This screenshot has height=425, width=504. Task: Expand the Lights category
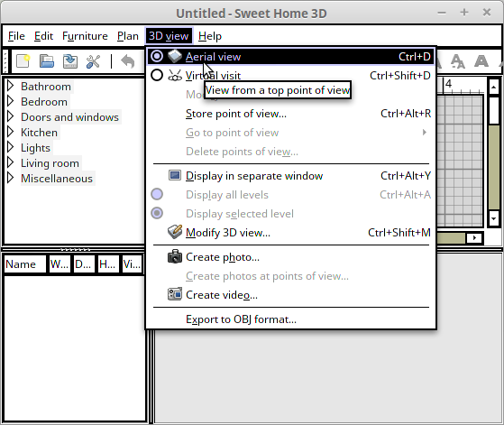coord(10,147)
